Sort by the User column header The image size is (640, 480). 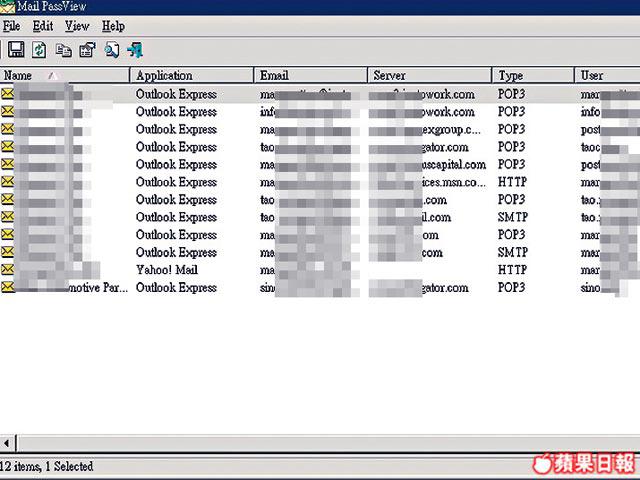[608, 76]
